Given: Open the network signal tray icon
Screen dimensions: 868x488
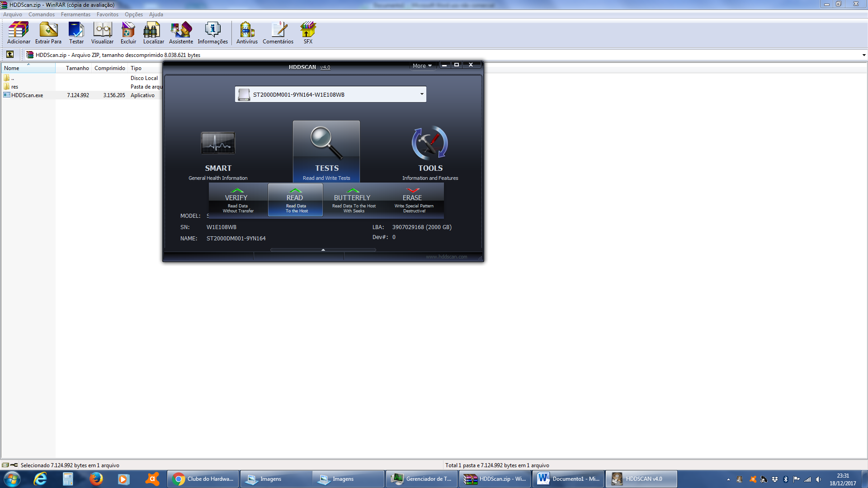Looking at the screenshot, I should point(807,479).
